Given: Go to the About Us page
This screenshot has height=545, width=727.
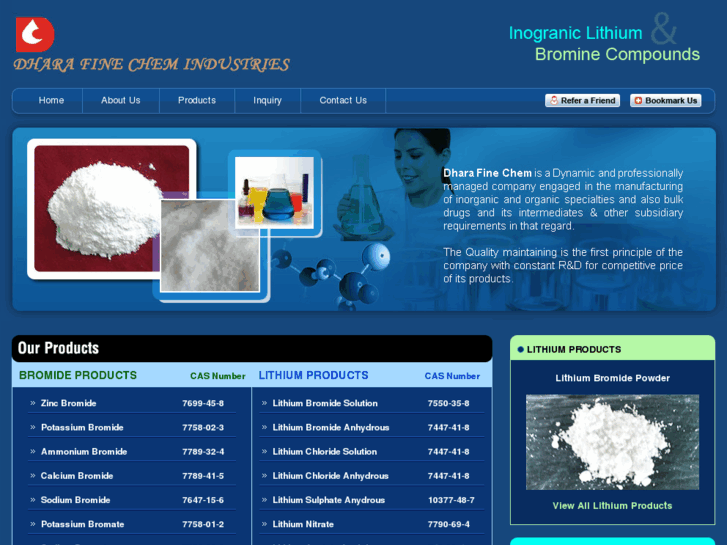Looking at the screenshot, I should point(121,100).
